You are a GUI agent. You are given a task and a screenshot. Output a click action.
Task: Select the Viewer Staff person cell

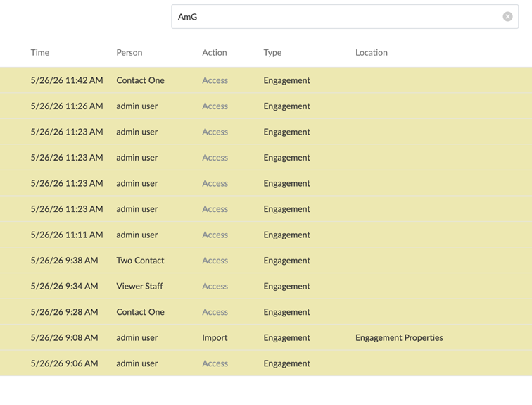click(x=139, y=287)
